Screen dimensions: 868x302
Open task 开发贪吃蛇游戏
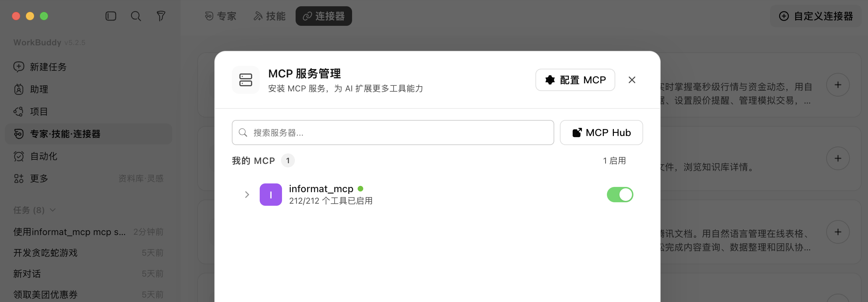[89, 253]
